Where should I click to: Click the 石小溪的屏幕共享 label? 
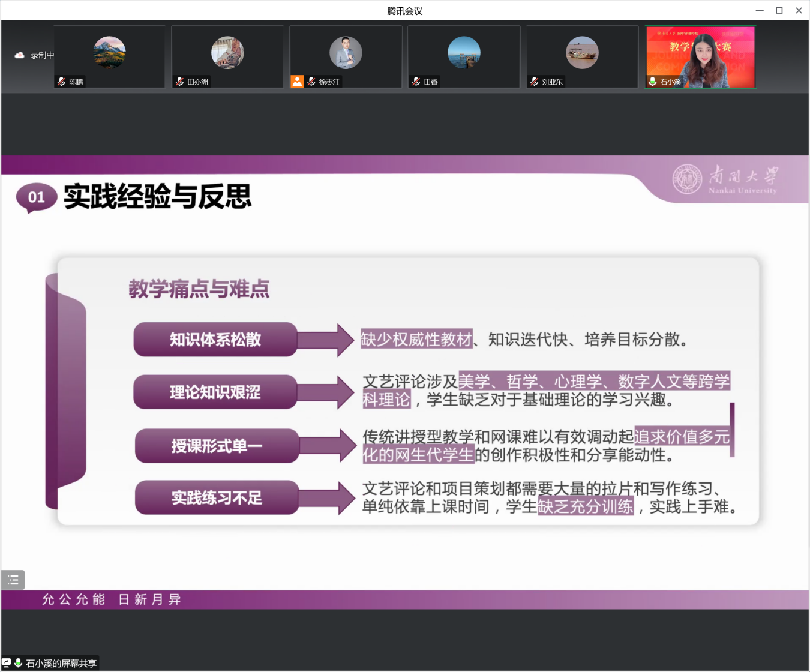(x=61, y=663)
